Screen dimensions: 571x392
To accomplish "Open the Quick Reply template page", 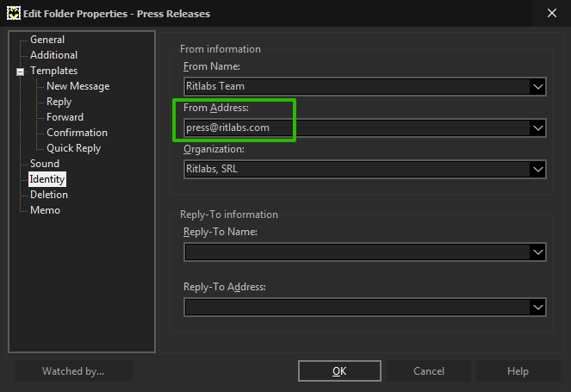I will [x=73, y=148].
